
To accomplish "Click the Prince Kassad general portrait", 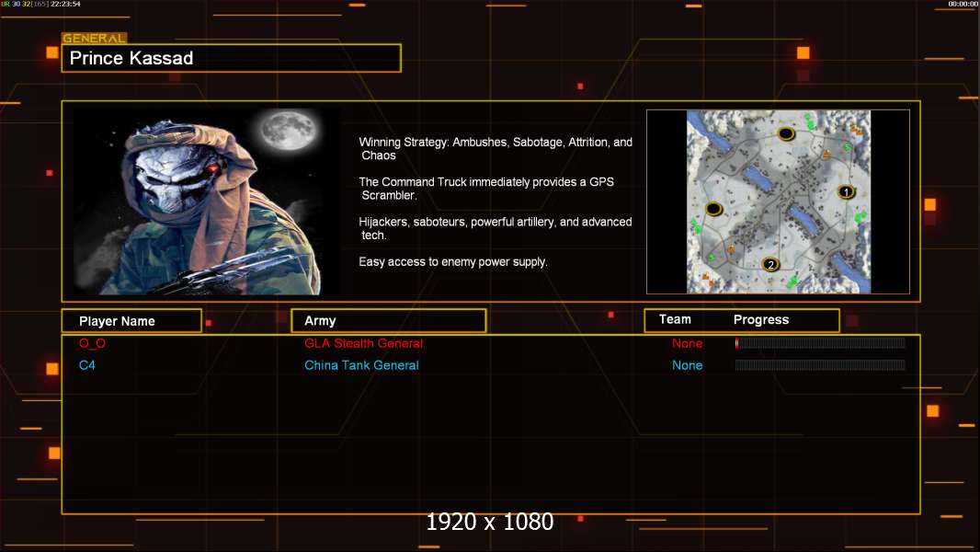I will click(207, 201).
